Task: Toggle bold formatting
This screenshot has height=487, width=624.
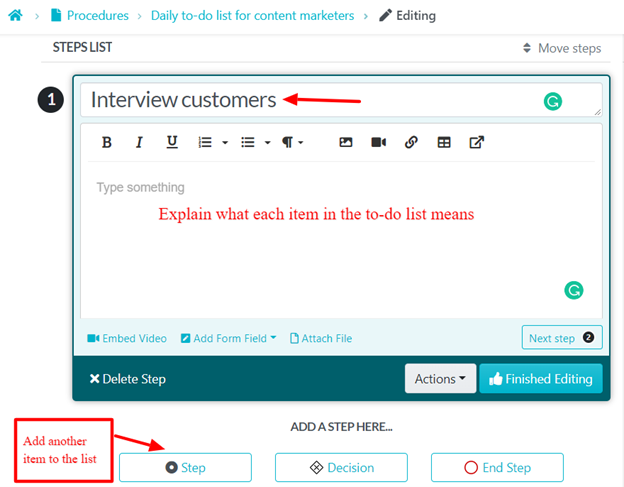Action: [106, 142]
